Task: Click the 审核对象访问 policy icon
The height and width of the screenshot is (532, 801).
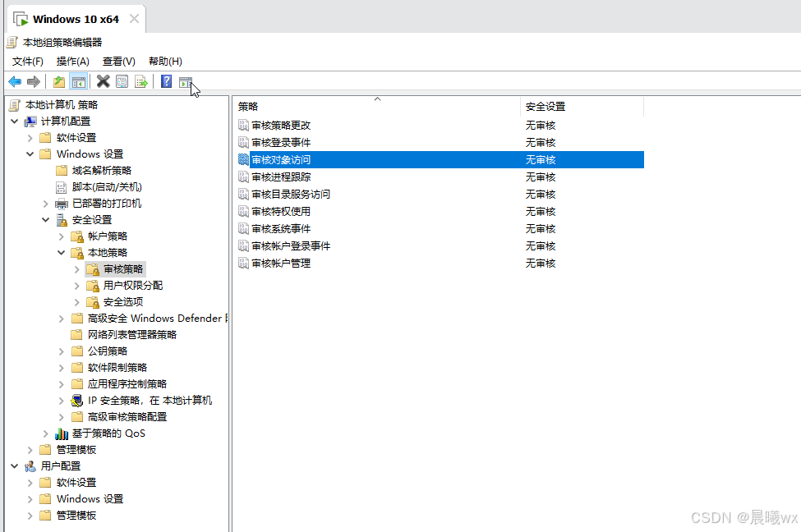Action: pyautogui.click(x=244, y=160)
